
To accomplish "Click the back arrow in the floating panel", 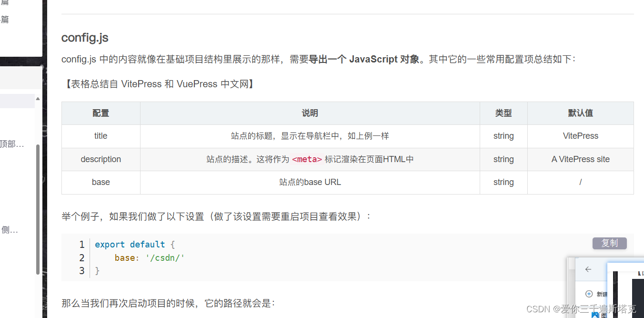I will coord(589,269).
